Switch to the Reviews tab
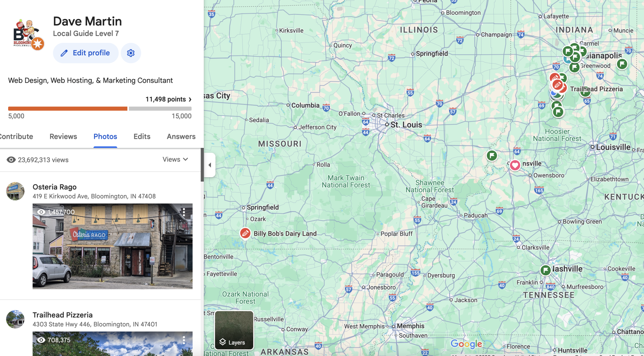Image resolution: width=644 pixels, height=356 pixels. coord(63,137)
